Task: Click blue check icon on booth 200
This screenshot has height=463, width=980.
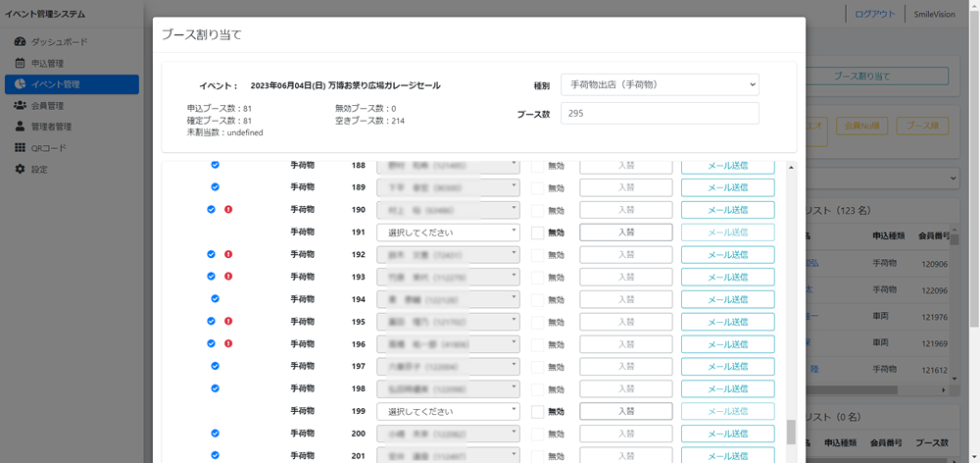Action: tap(215, 433)
